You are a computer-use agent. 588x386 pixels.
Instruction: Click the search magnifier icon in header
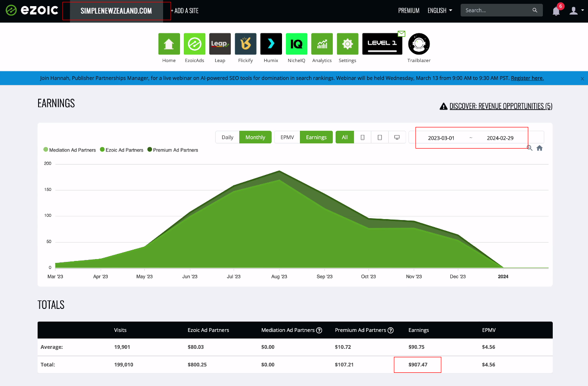[535, 10]
